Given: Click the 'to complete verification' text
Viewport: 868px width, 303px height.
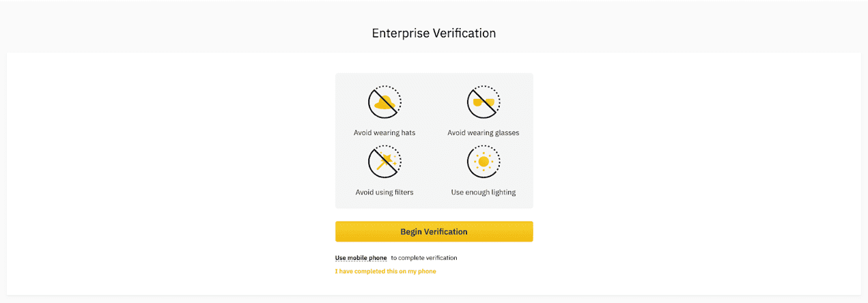Looking at the screenshot, I should [424, 258].
